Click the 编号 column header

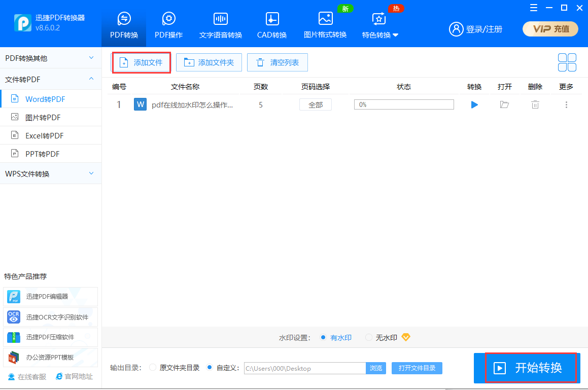[119, 87]
